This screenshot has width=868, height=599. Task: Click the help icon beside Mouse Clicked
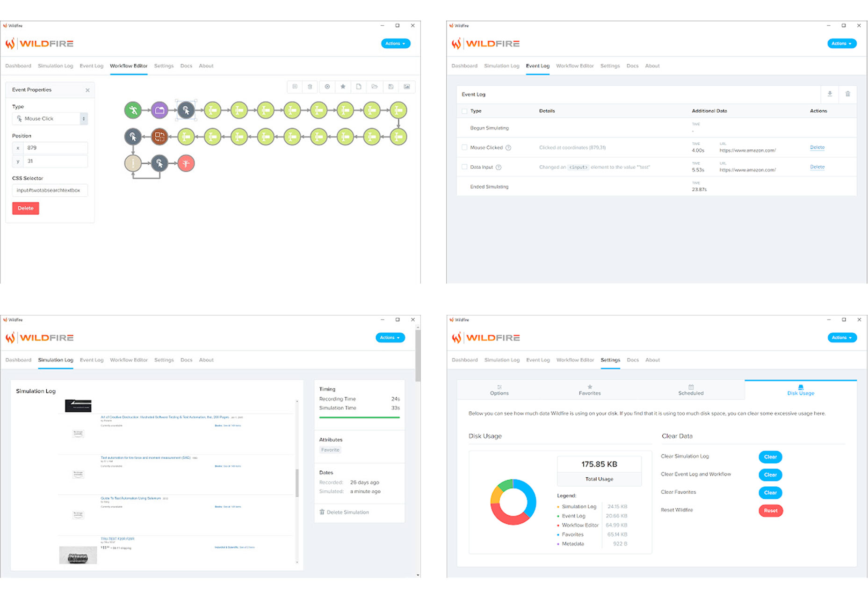(x=508, y=148)
